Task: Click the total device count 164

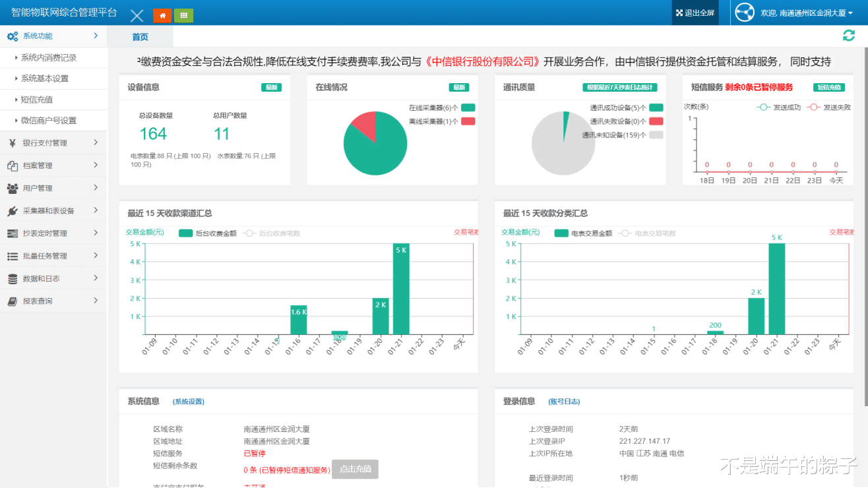Action: (153, 134)
